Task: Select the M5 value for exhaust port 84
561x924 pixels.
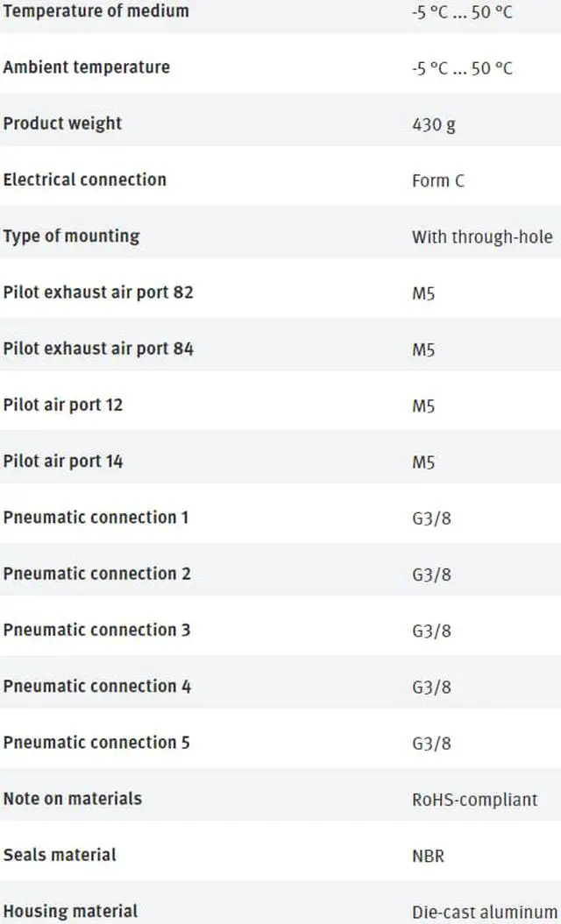Action: (x=423, y=349)
